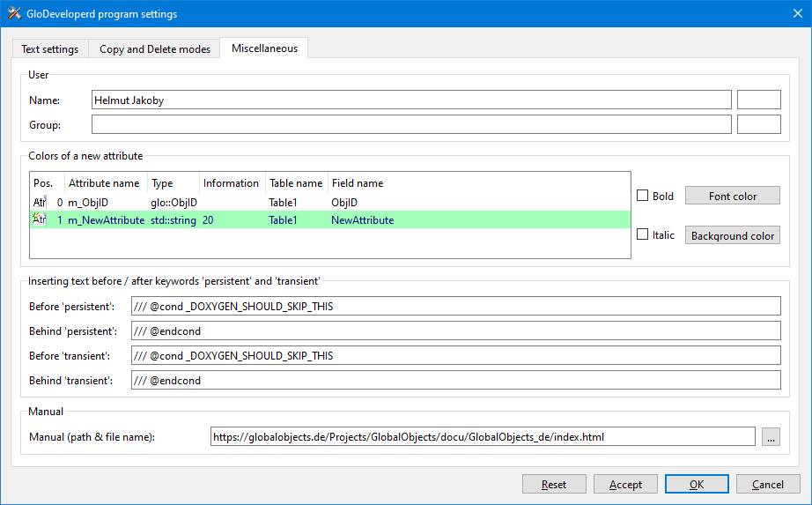Screen dimensions: 812x505
Task: Click the user Group input field
Action: (411, 124)
